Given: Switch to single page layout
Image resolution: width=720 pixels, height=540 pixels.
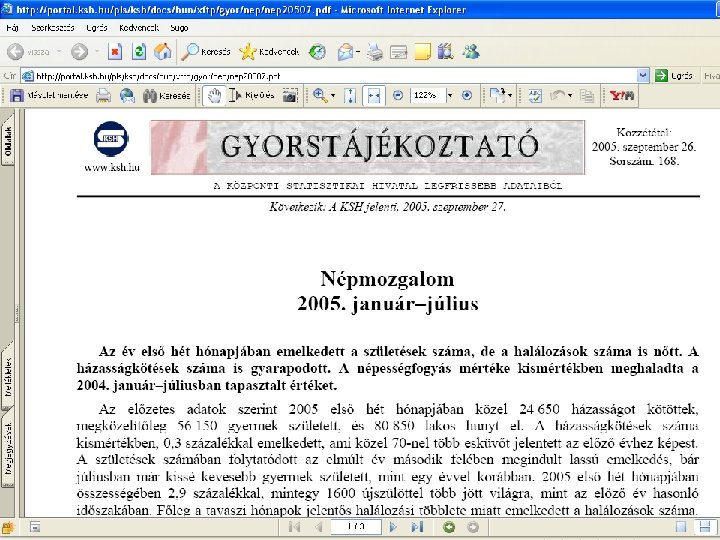Looking at the screenshot, I should [x=681, y=527].
